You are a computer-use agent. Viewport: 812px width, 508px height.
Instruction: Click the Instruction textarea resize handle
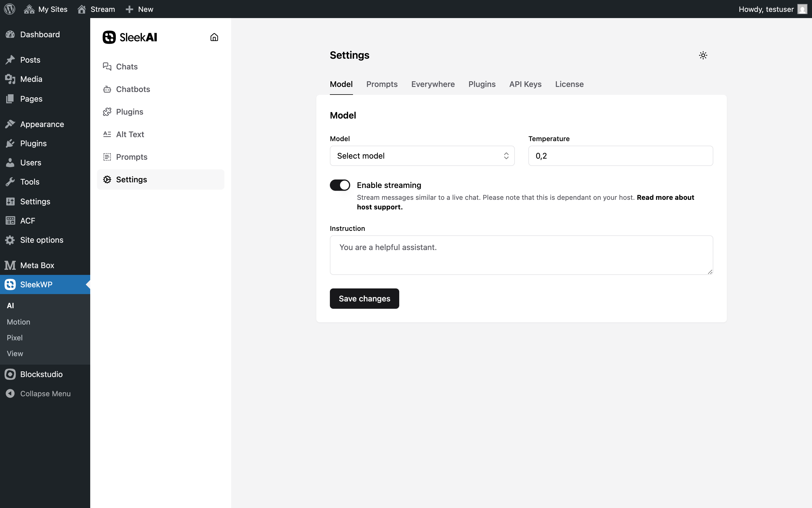click(x=710, y=271)
